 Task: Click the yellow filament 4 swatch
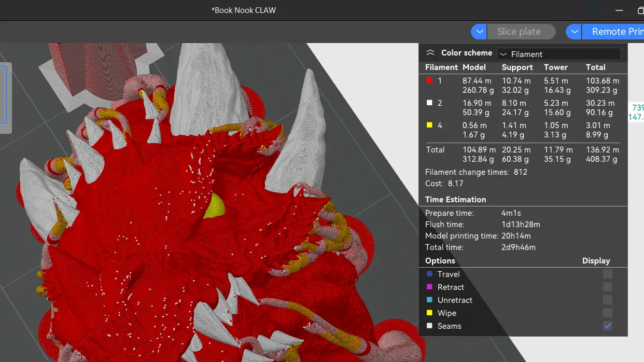pyautogui.click(x=429, y=125)
